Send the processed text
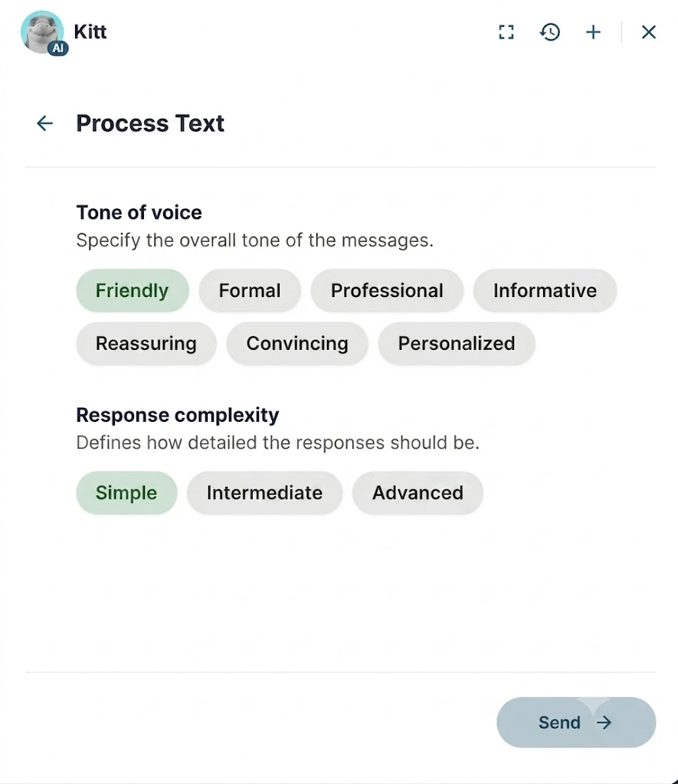Screen dimensions: 678x784 (576, 722)
